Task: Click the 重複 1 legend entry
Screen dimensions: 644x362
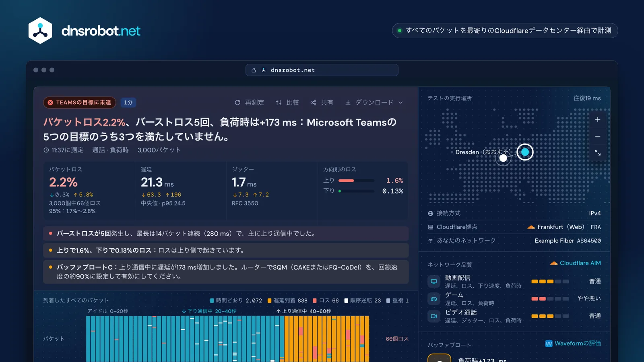Action: 397,300
